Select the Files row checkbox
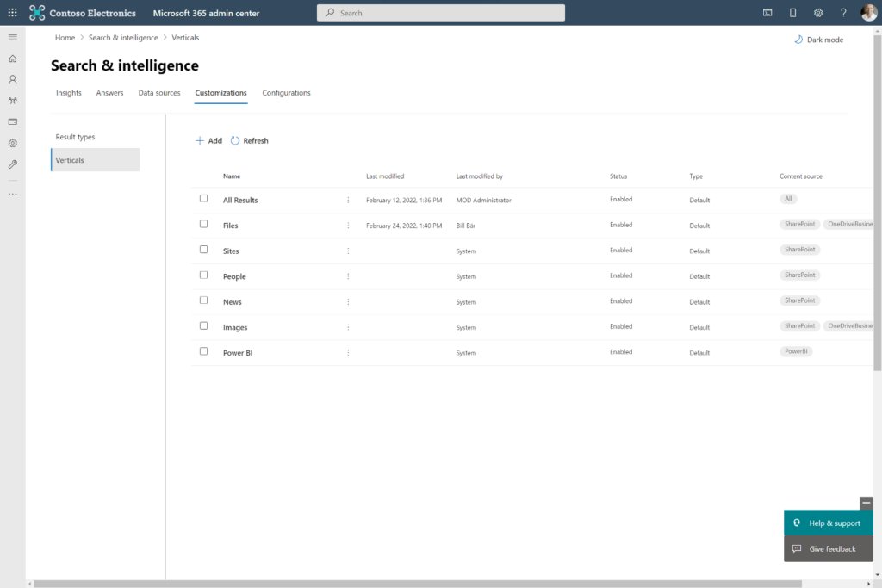Image resolution: width=882 pixels, height=588 pixels. pos(203,224)
